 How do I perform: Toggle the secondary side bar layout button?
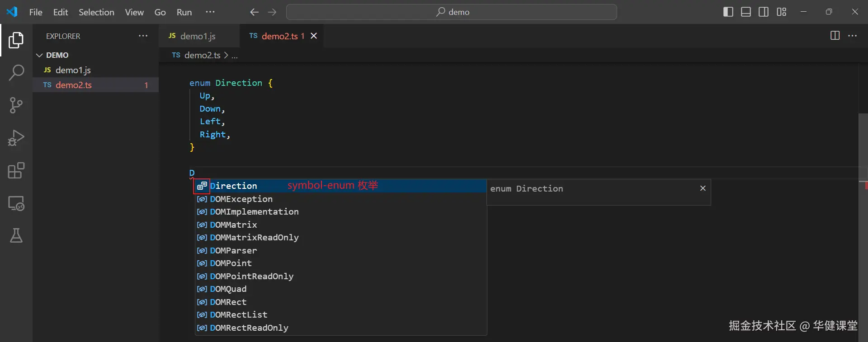(764, 12)
